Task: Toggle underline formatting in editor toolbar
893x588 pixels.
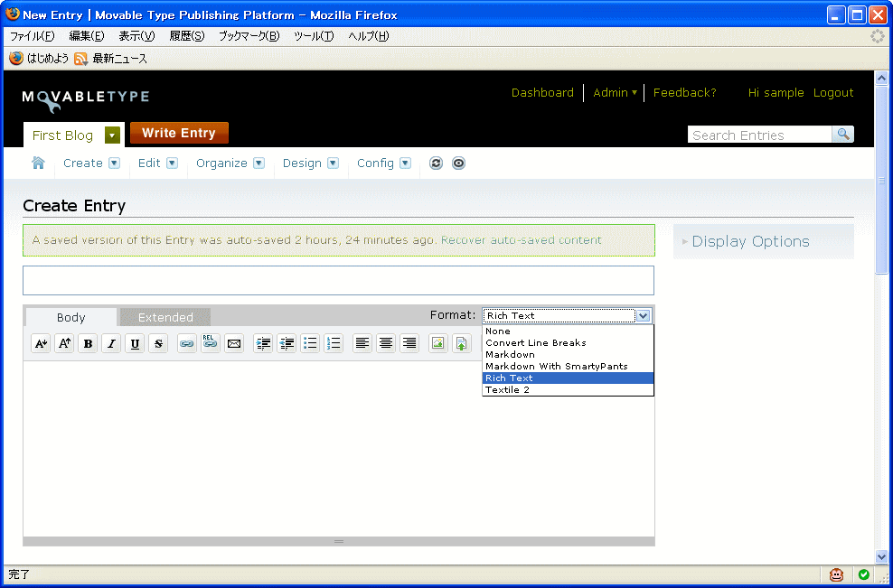Action: pyautogui.click(x=135, y=343)
